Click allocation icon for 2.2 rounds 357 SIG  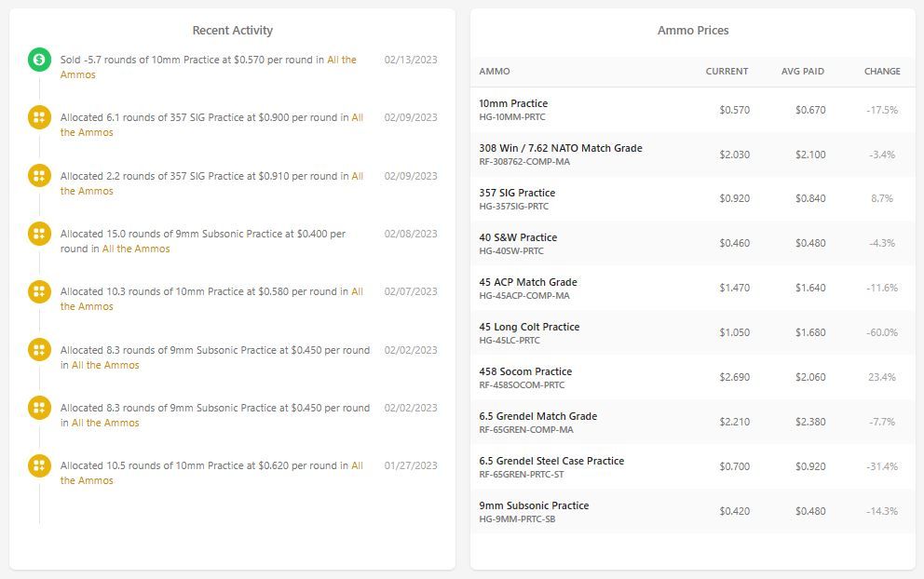[39, 176]
